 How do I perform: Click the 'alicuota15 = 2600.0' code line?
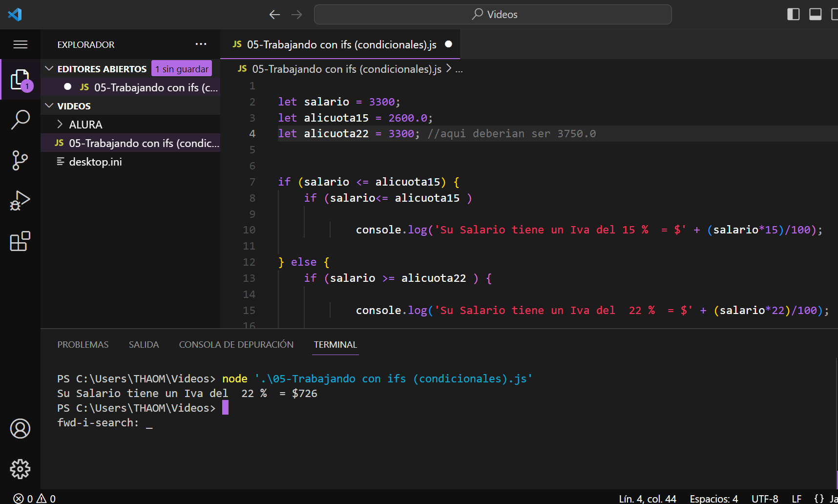(356, 118)
